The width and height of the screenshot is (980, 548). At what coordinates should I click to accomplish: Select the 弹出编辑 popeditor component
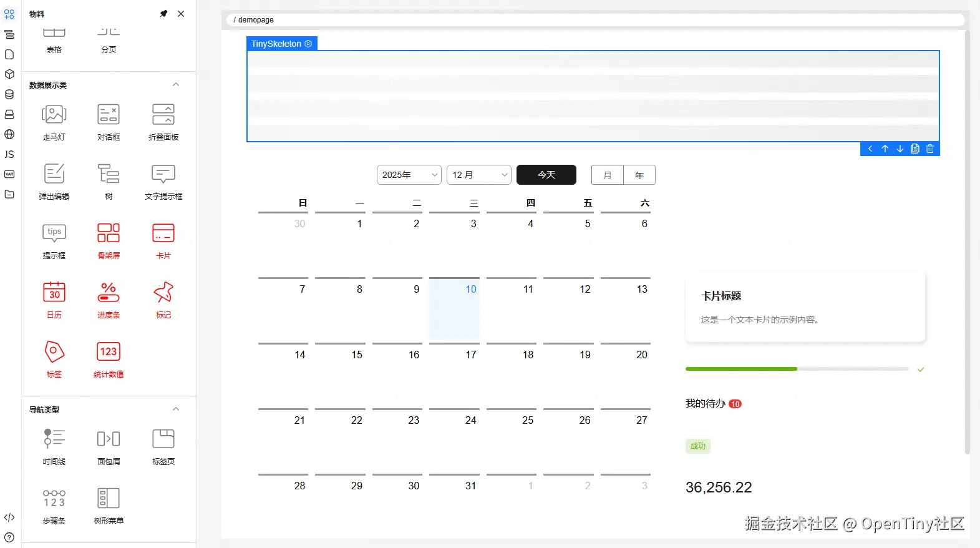(x=54, y=182)
